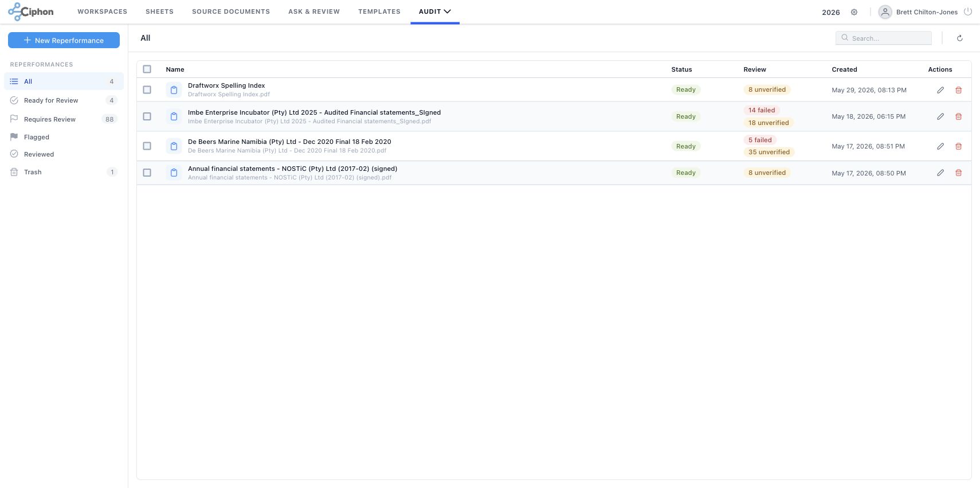
Task: Open the Trash folder in sidebar
Action: [x=64, y=172]
